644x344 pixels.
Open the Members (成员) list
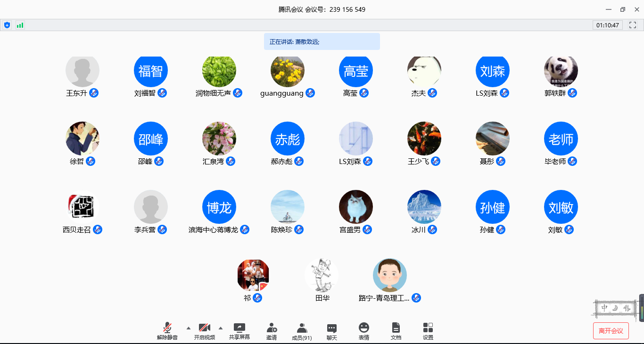pos(302,331)
